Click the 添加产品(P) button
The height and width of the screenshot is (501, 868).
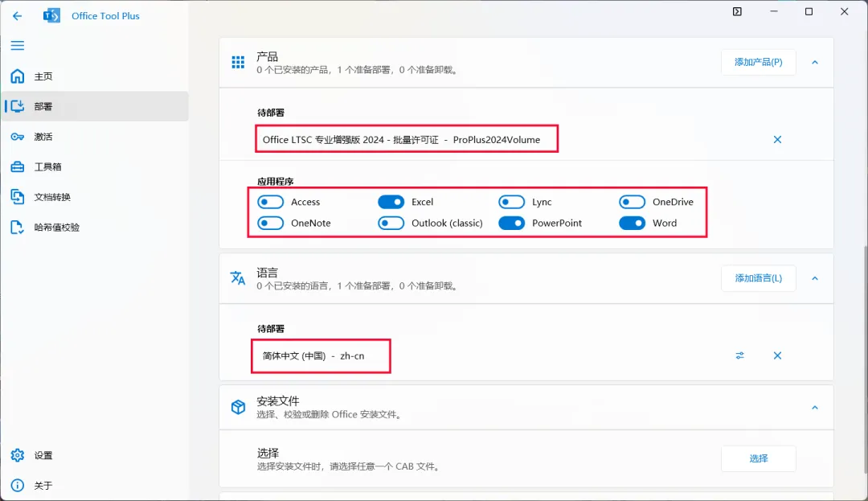click(759, 62)
